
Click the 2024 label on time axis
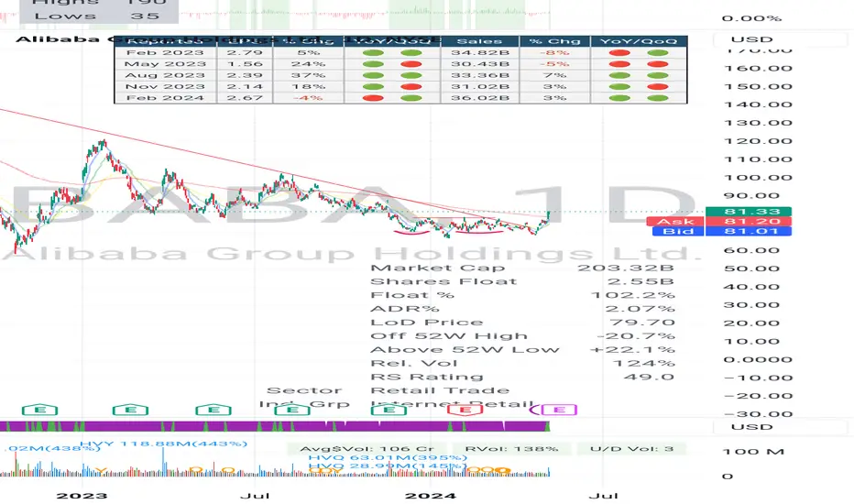tap(431, 495)
